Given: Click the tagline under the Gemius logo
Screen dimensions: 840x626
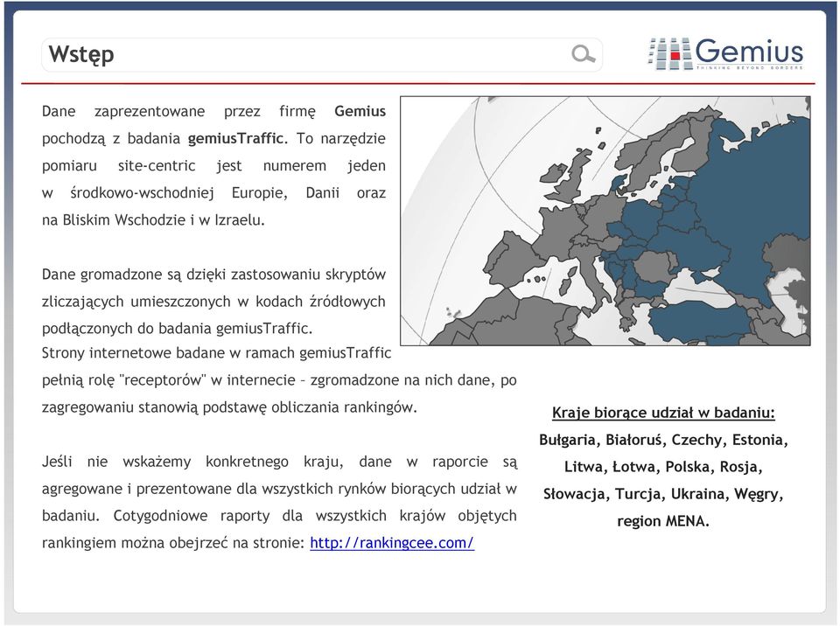Looking at the screenshot, I should point(750,67).
